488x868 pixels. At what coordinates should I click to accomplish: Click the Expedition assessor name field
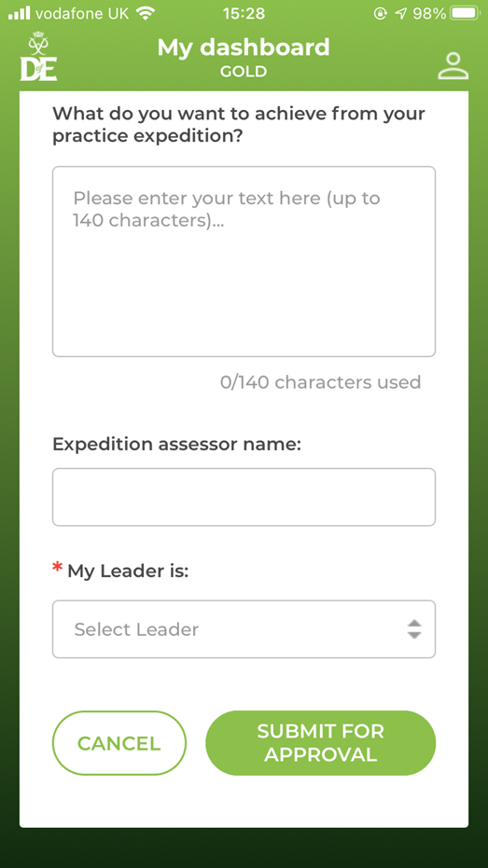pos(244,497)
